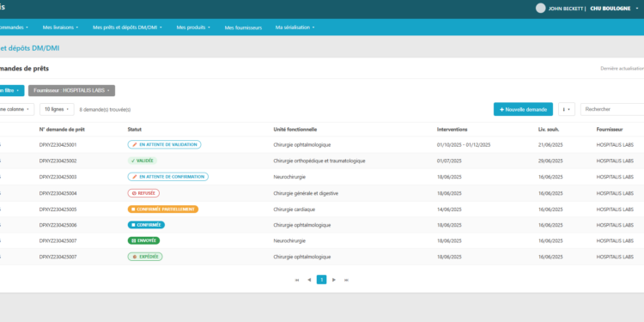Open request DPXYZ230425001
This screenshot has width=644, height=322.
click(58, 145)
